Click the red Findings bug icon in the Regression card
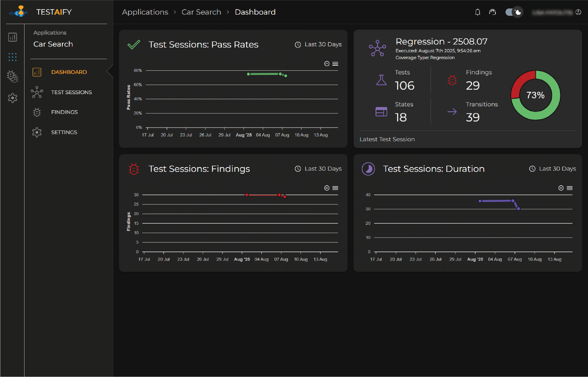 pyautogui.click(x=452, y=80)
